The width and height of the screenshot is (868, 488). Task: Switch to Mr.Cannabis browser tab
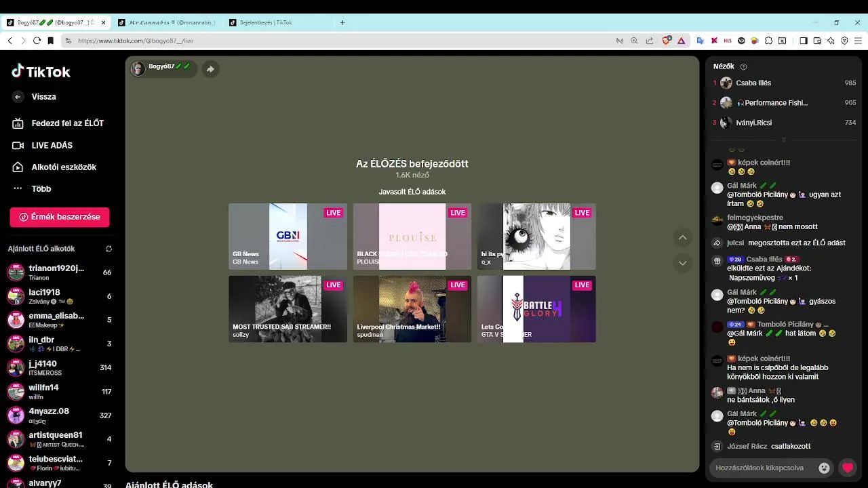(x=167, y=22)
